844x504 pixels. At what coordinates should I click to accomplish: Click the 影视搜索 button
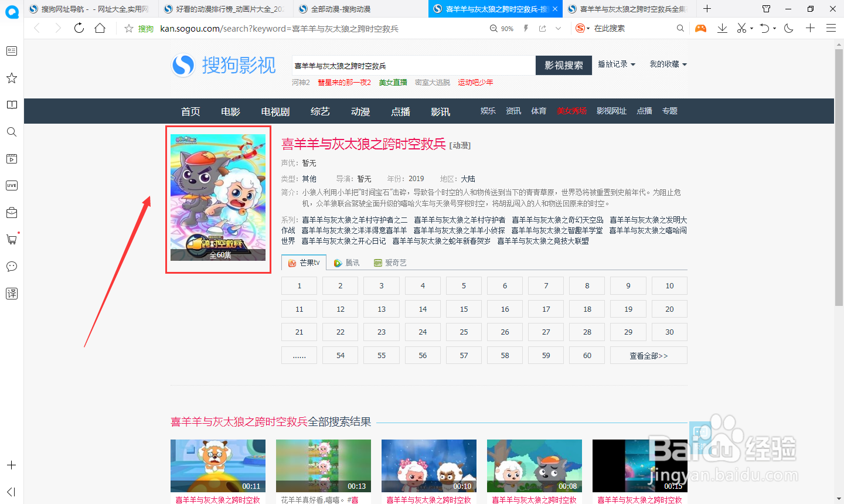(x=564, y=65)
